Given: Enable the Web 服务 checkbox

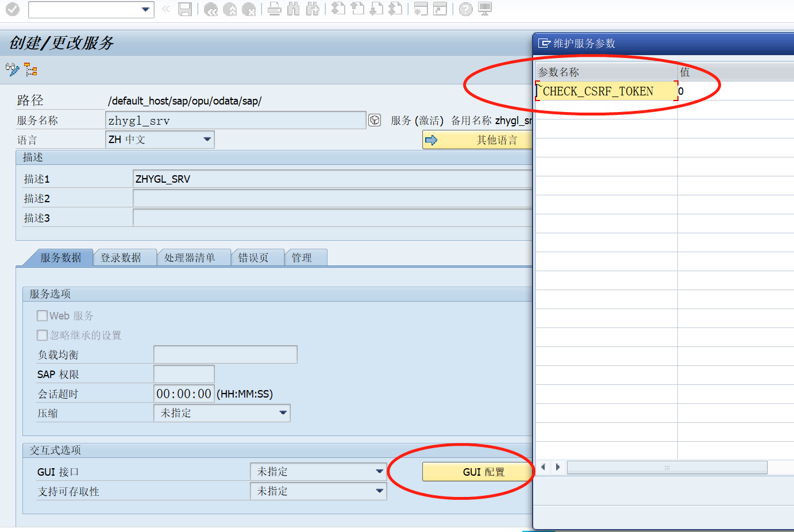Looking at the screenshot, I should (x=42, y=315).
